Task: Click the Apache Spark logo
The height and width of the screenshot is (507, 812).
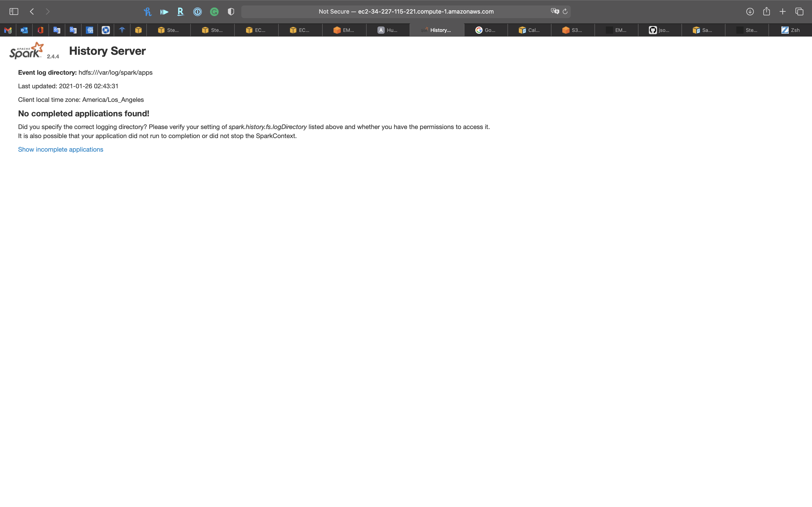Action: point(27,51)
